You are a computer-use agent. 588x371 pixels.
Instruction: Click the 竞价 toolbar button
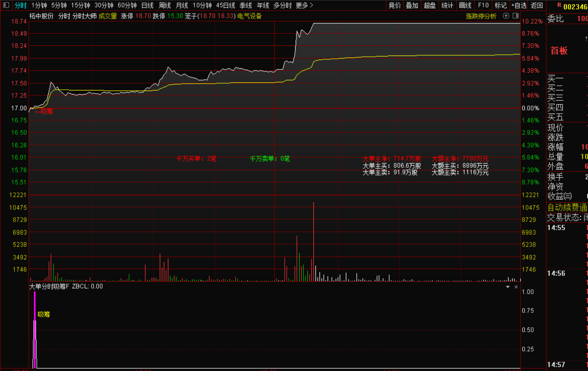[395, 5]
